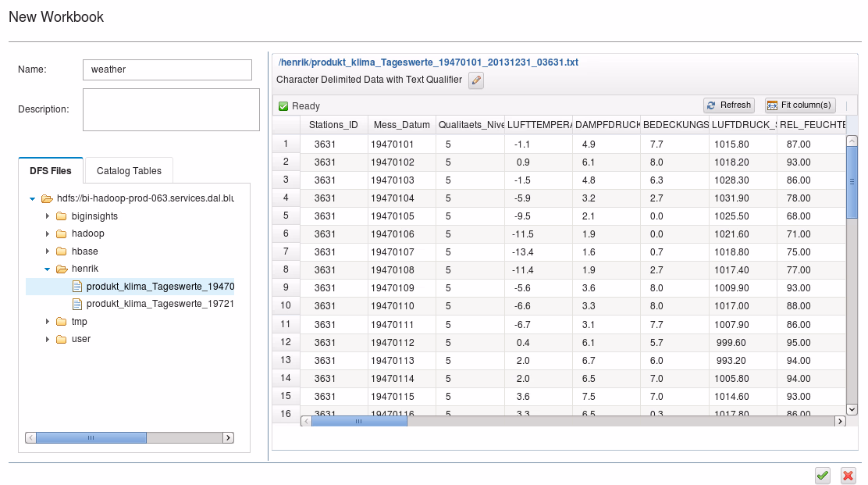The image size is (868, 485).
Task: Click the biginsights folder icon
Action: (x=61, y=216)
